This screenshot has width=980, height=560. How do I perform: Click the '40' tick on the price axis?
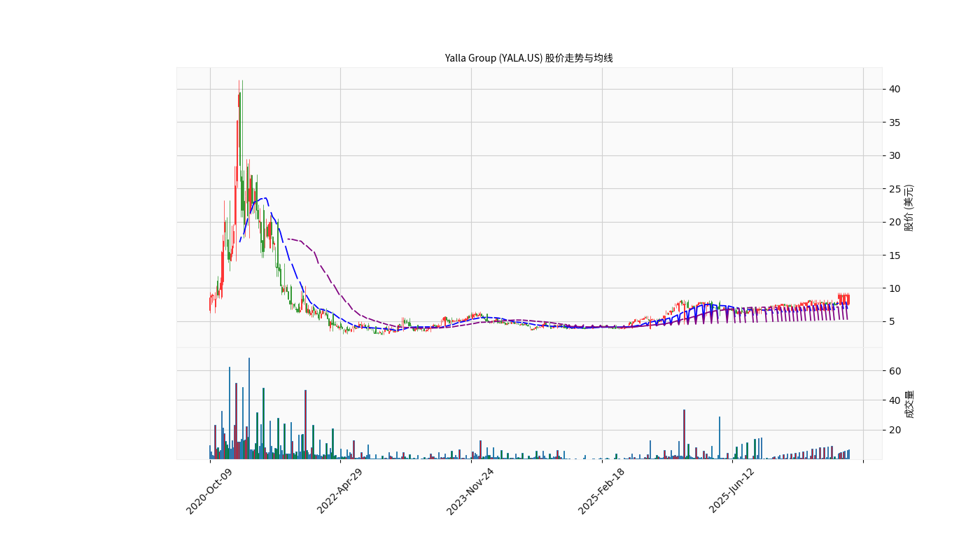point(895,90)
